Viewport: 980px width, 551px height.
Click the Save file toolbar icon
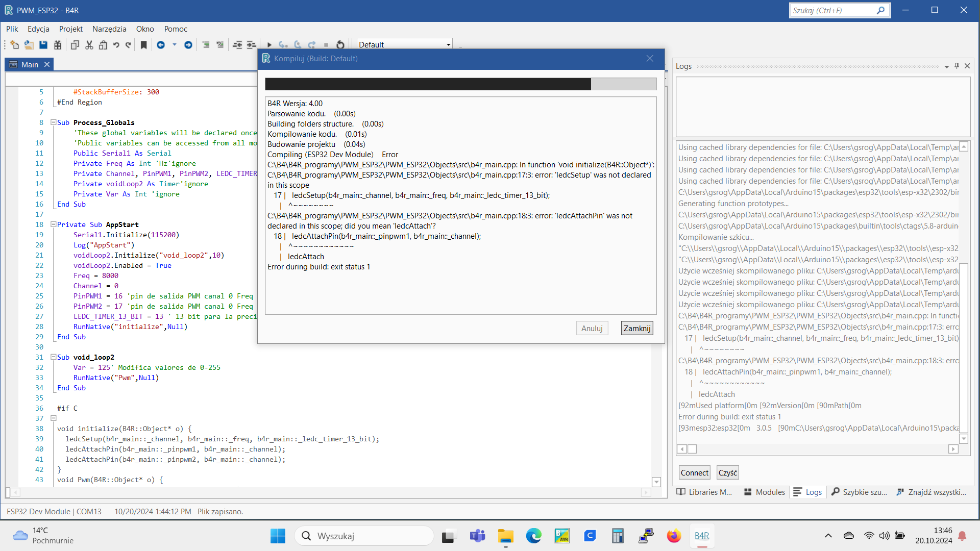[43, 45]
